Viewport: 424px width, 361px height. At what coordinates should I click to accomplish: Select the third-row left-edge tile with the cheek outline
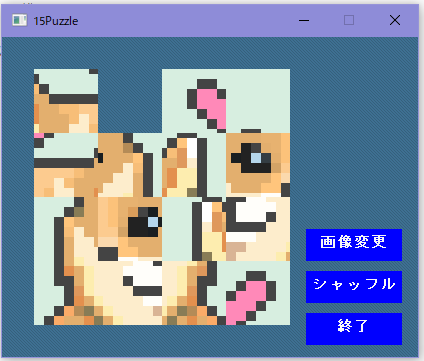tap(66, 229)
